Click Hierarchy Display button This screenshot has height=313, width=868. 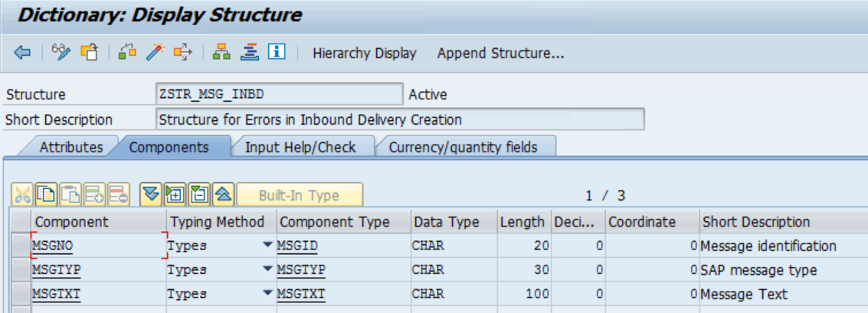[x=364, y=54]
